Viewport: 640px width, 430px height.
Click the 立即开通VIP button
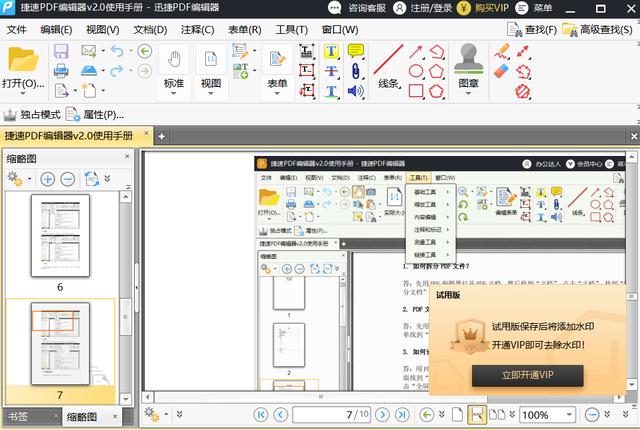(527, 375)
